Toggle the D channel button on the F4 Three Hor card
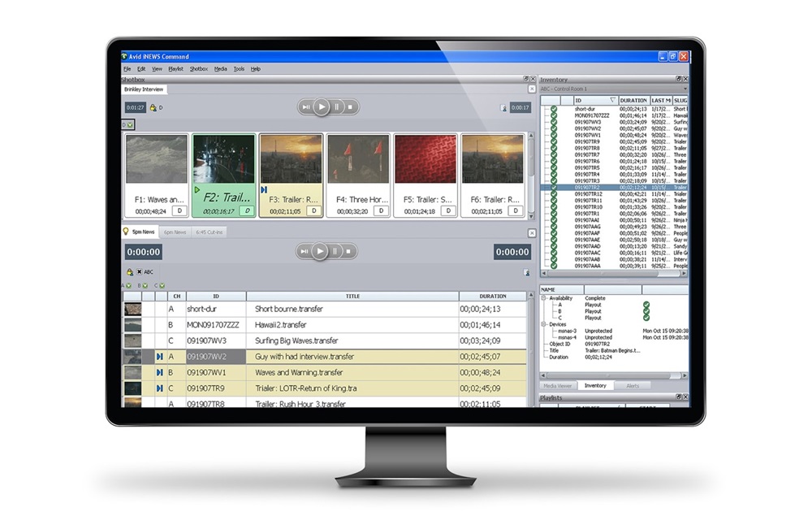Image resolution: width=812 pixels, height=516 pixels. point(381,210)
